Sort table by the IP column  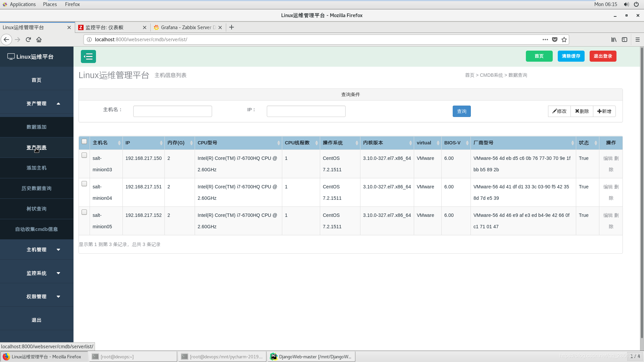point(143,143)
